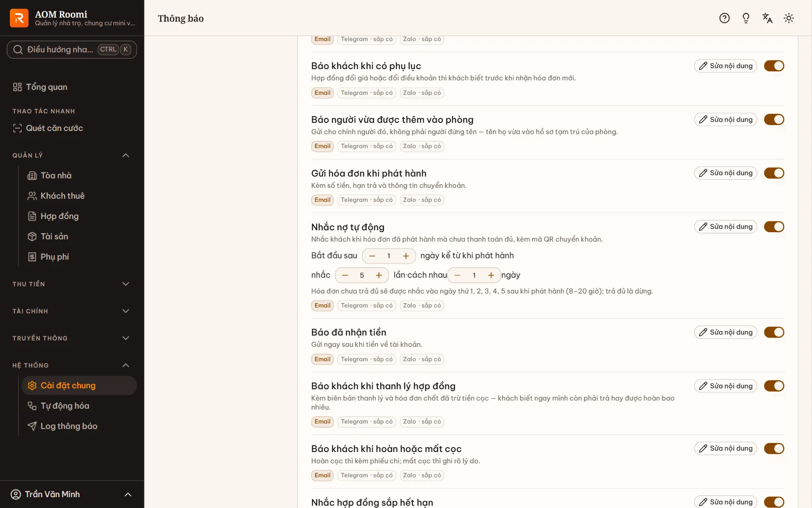Focus the Điều hướng nhanh search field
Viewport: 812px width, 508px height.
point(72,50)
